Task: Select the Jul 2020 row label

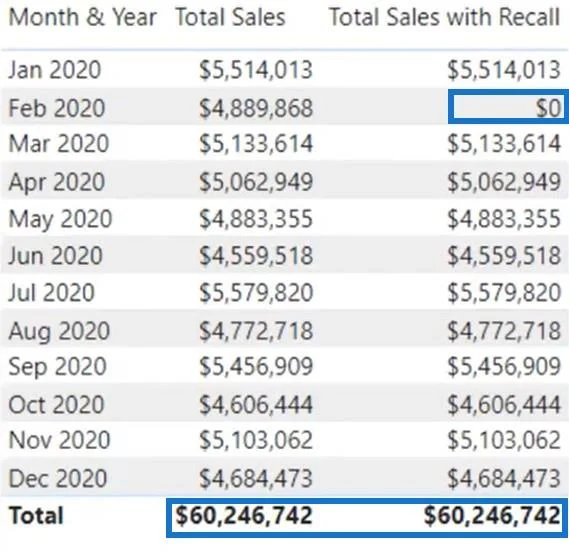Action: 51,292
